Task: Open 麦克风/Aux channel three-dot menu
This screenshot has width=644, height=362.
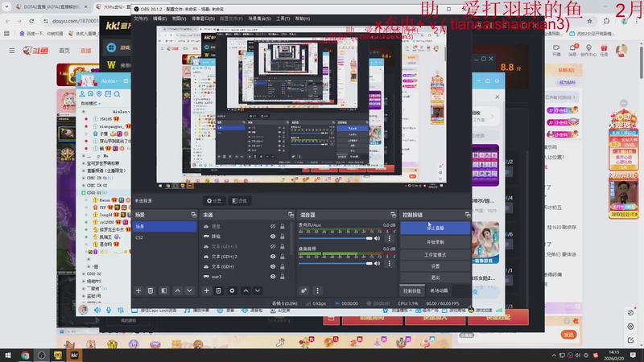Action: click(x=390, y=238)
